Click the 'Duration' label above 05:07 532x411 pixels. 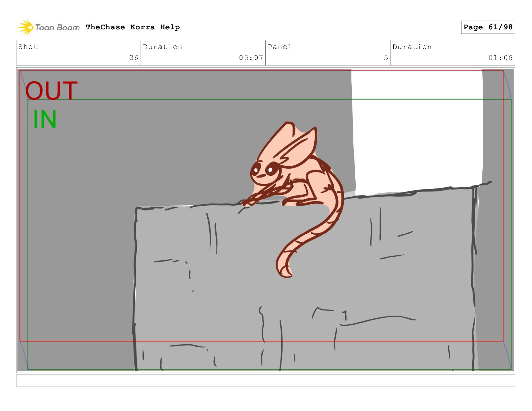(x=163, y=47)
